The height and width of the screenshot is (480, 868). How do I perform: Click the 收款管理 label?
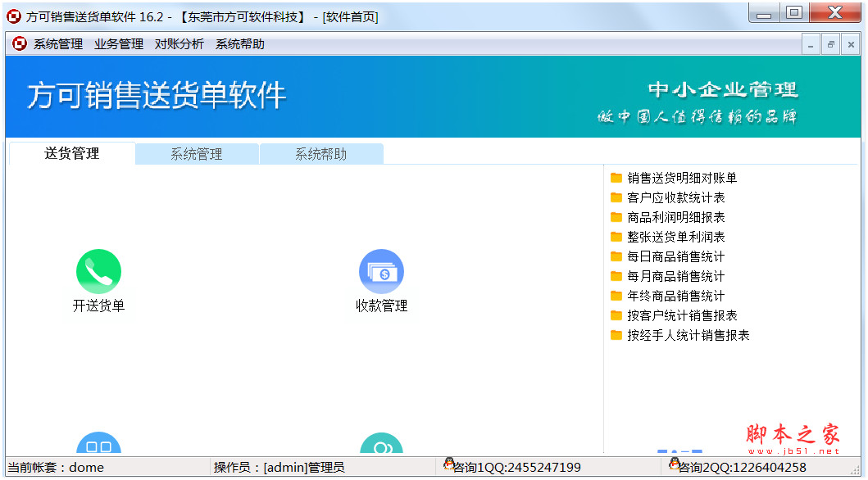[x=381, y=306]
